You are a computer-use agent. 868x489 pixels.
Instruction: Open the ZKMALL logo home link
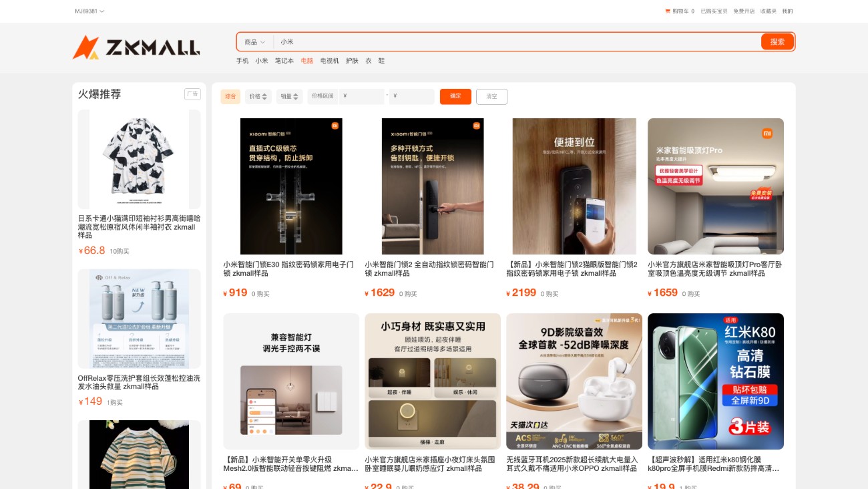coord(136,47)
